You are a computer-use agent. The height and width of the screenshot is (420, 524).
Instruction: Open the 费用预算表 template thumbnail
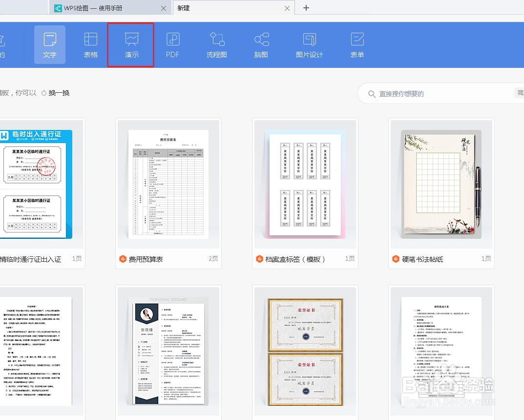pyautogui.click(x=168, y=185)
